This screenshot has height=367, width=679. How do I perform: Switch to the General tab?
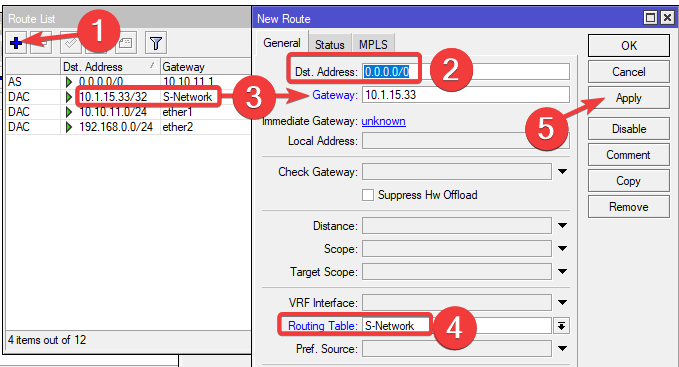click(x=282, y=43)
